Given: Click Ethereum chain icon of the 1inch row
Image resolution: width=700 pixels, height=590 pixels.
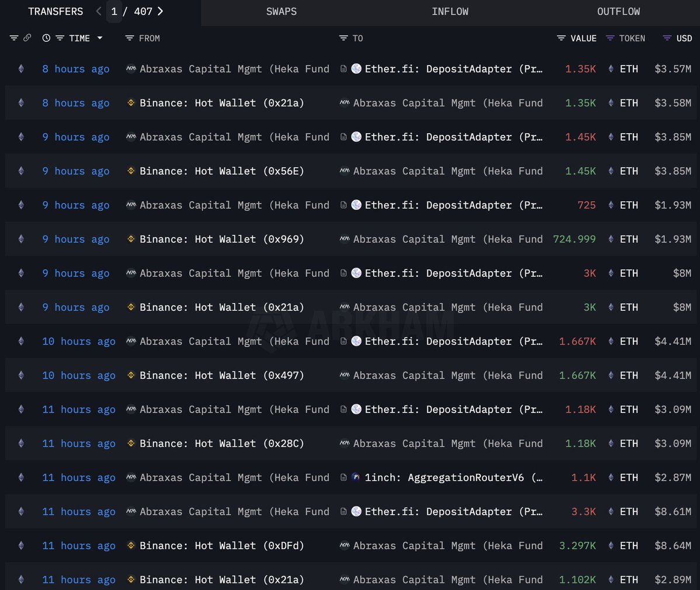Looking at the screenshot, I should 21,477.
